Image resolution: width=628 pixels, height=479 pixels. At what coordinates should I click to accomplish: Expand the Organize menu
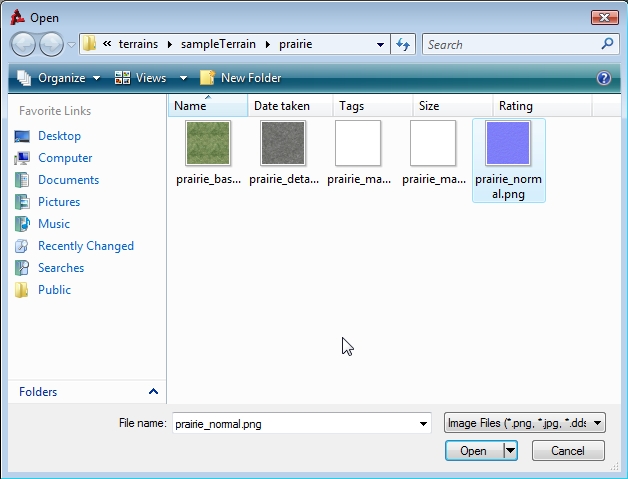[59, 78]
